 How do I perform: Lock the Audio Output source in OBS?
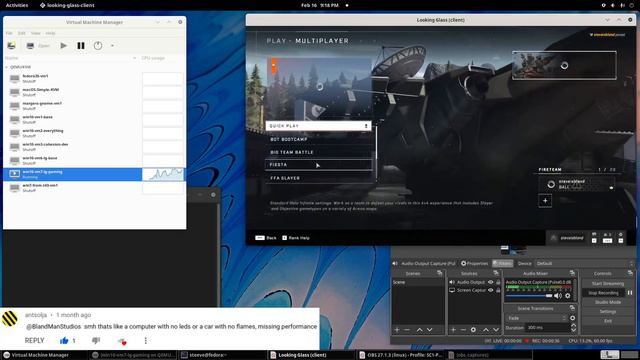(498, 282)
